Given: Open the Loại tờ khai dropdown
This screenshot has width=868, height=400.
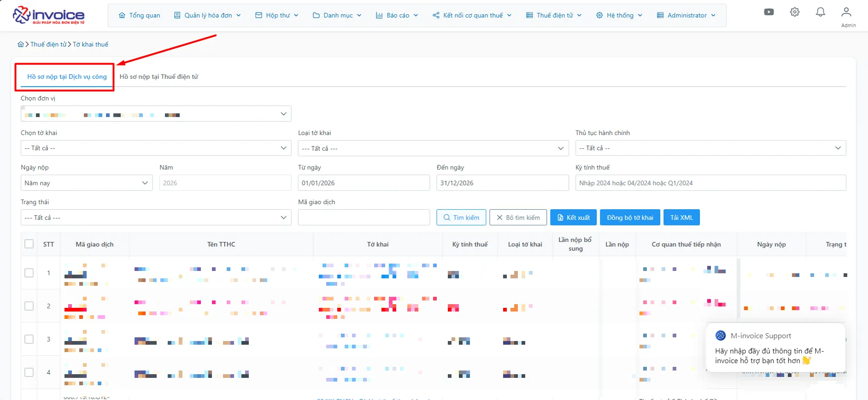Looking at the screenshot, I should click(434, 148).
